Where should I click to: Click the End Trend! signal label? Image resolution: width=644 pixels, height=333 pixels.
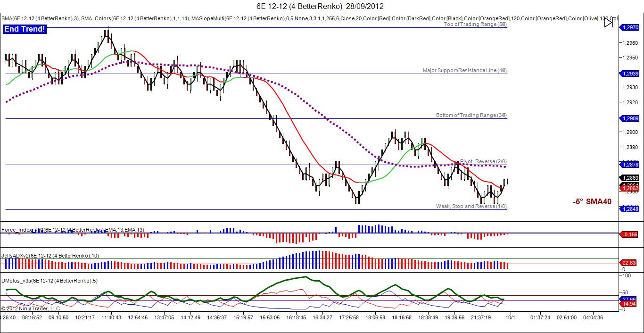25,29
